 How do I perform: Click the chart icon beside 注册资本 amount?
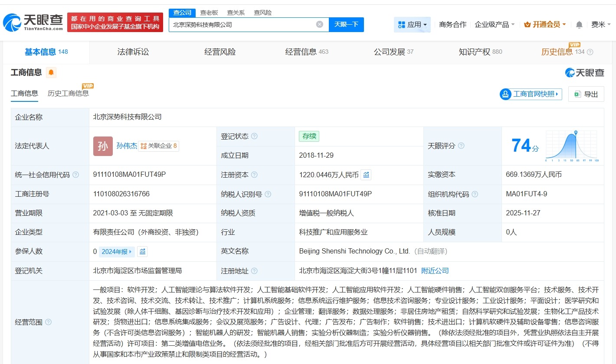click(366, 175)
